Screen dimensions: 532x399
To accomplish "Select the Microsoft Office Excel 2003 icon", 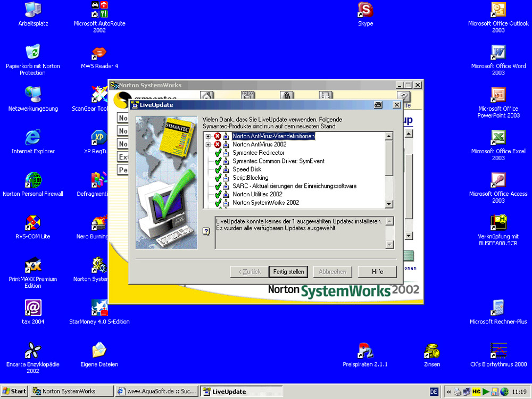I will (498, 138).
